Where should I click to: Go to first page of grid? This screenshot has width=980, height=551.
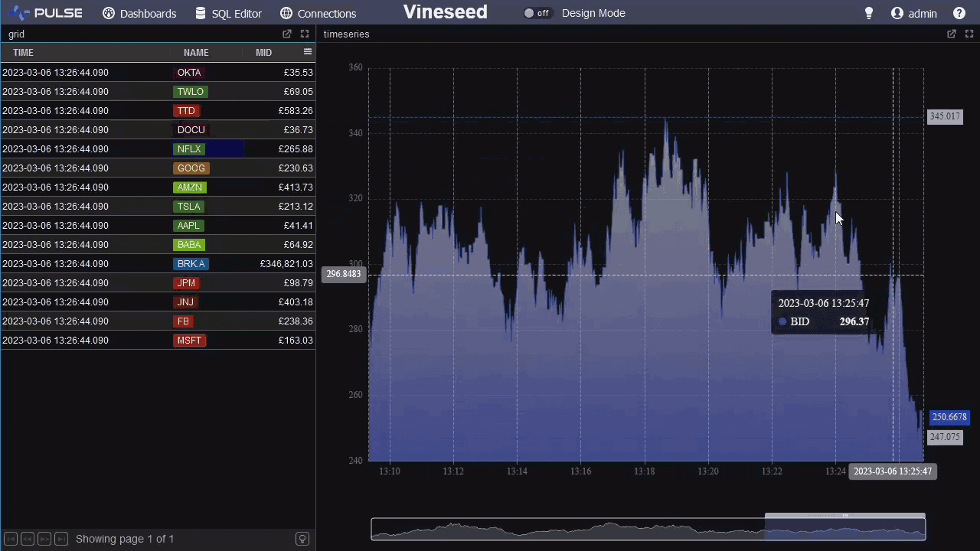pyautogui.click(x=11, y=539)
